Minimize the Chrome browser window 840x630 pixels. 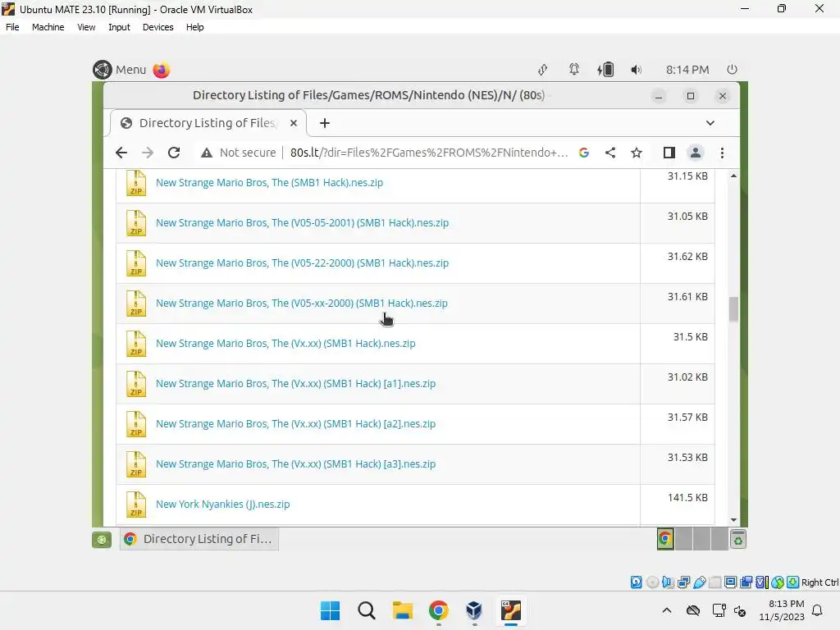click(659, 96)
